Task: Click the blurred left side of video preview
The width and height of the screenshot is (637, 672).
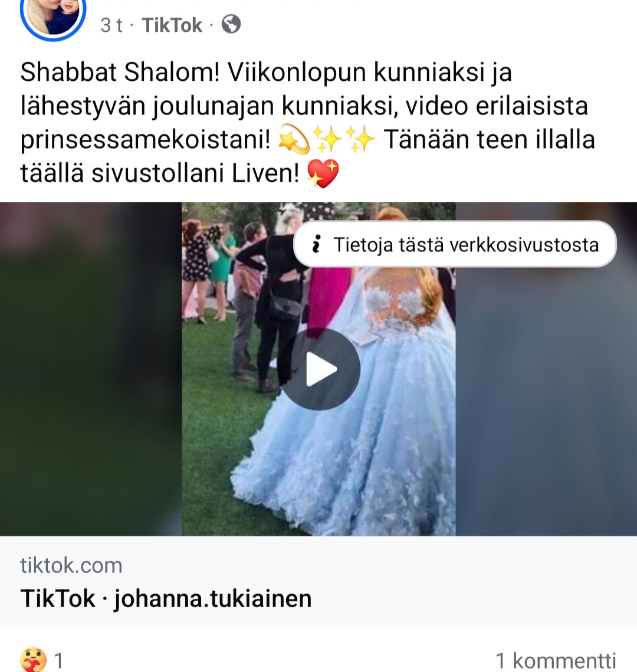Action: click(91, 369)
